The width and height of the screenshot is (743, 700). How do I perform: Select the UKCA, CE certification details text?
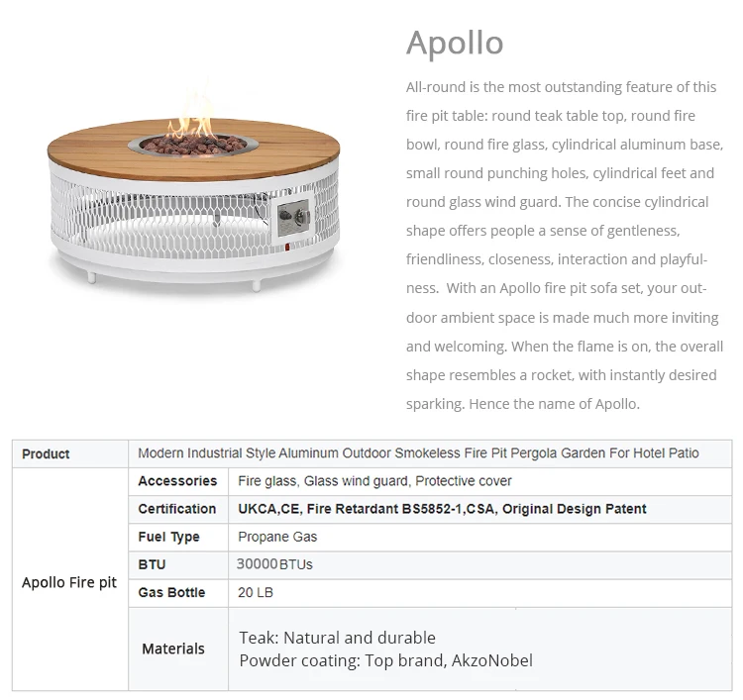442,509
